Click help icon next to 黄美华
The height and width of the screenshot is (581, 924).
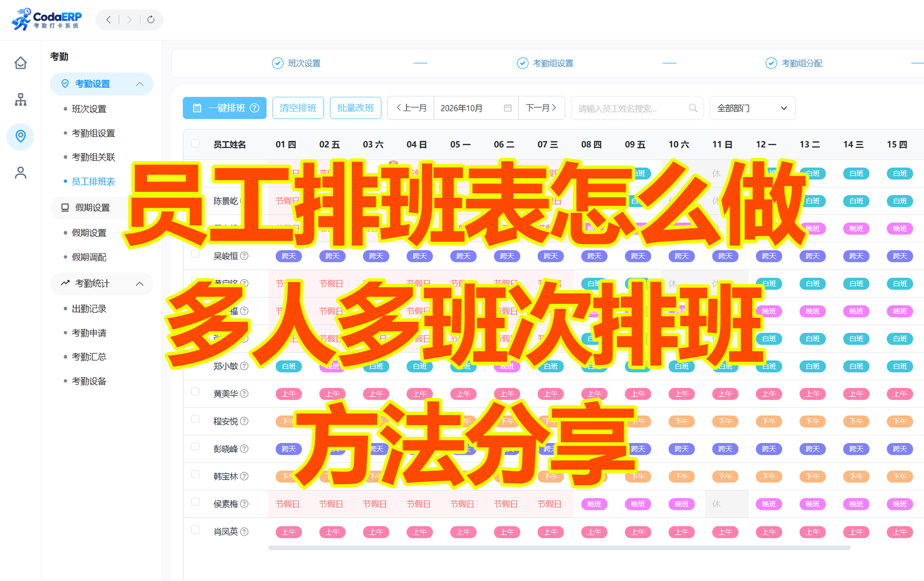click(244, 394)
